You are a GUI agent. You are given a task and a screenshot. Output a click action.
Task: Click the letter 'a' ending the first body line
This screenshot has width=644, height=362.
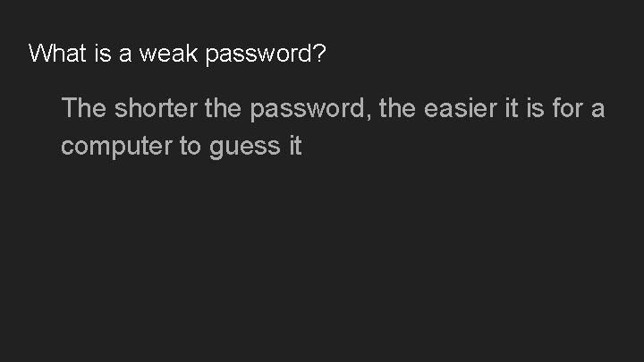[598, 110]
